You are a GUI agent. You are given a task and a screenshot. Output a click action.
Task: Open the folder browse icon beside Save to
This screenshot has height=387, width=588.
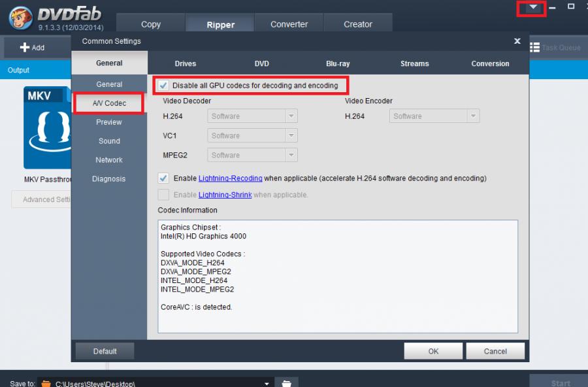click(287, 383)
